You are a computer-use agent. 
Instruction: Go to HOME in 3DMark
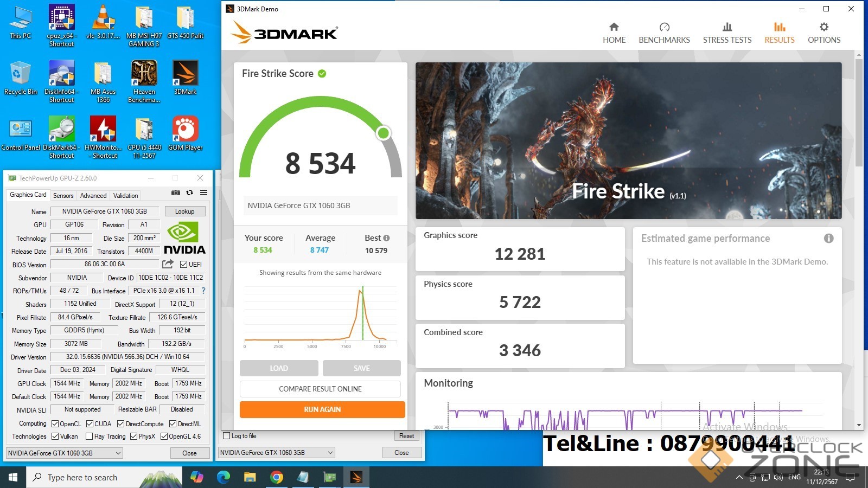tap(614, 33)
